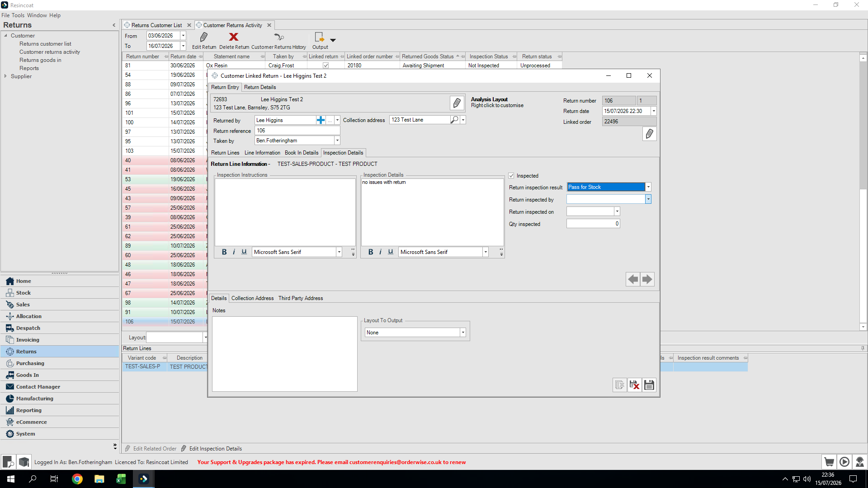Open Layout To Output dropdown

point(463,333)
